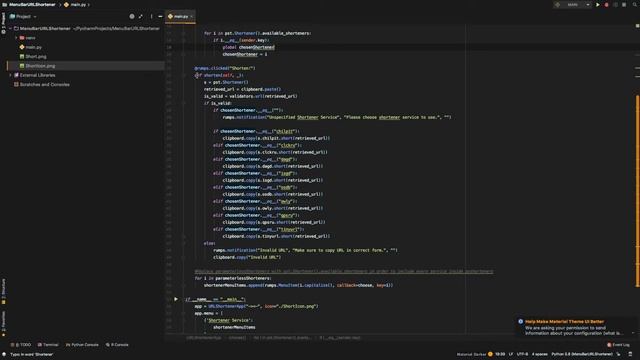The width and height of the screenshot is (640, 360).
Task: Toggle the vertical Project side tab
Action: click(x=3, y=23)
